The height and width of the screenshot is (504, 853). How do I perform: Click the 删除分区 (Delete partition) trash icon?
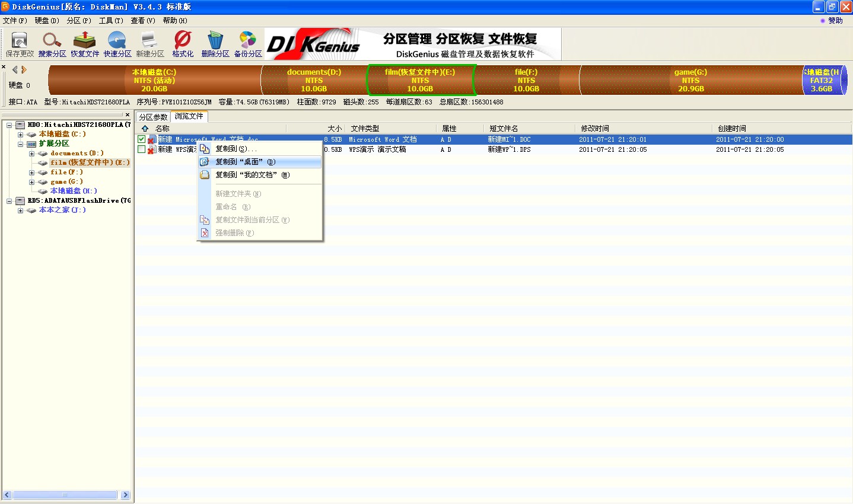click(x=215, y=40)
